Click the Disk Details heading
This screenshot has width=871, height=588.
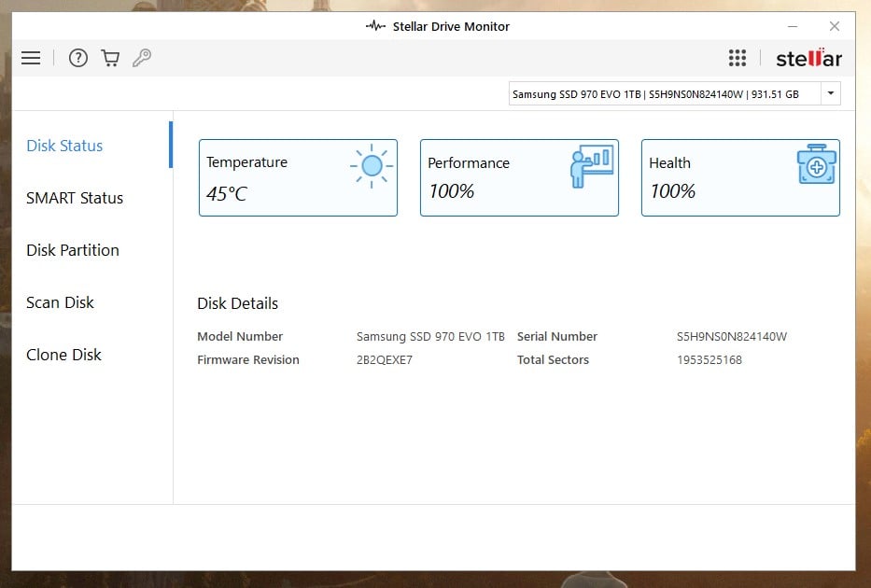[x=238, y=303]
